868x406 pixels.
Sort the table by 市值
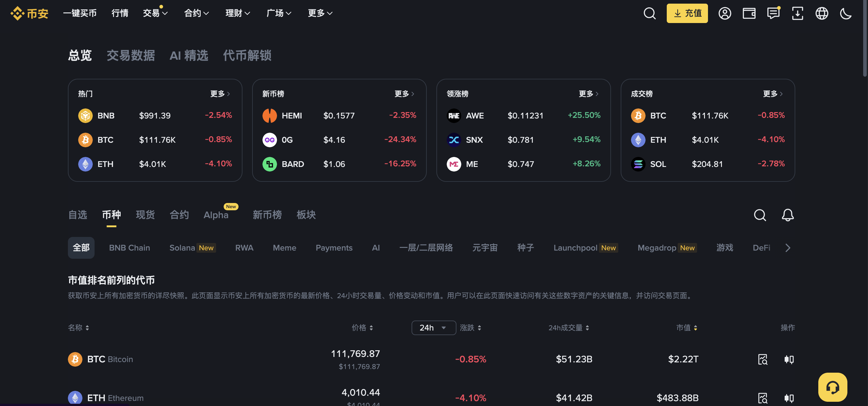(x=687, y=328)
